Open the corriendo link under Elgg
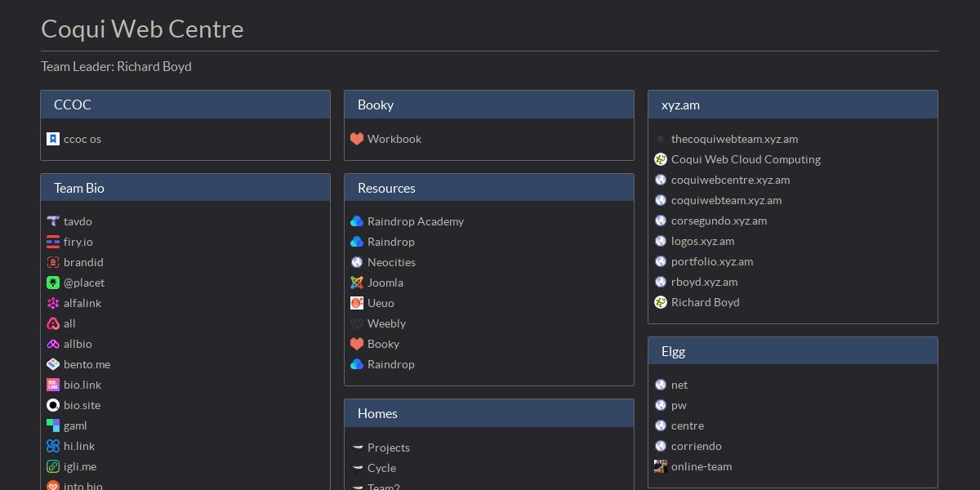 [x=697, y=446]
